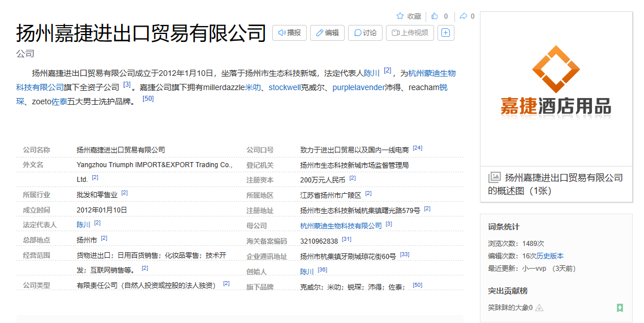Open the 讨论 discussion button
Viewport: 644px width, 323px height.
[365, 32]
